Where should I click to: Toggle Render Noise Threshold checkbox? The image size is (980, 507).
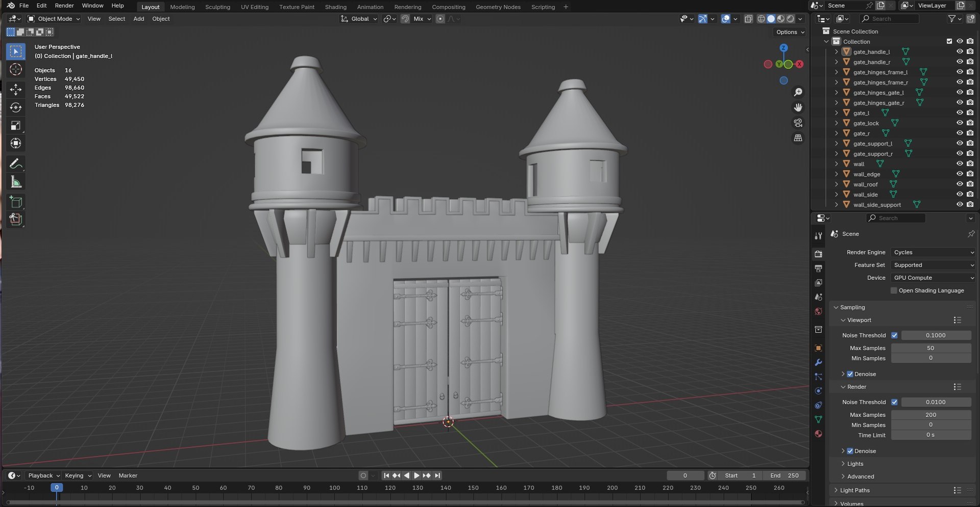(894, 402)
